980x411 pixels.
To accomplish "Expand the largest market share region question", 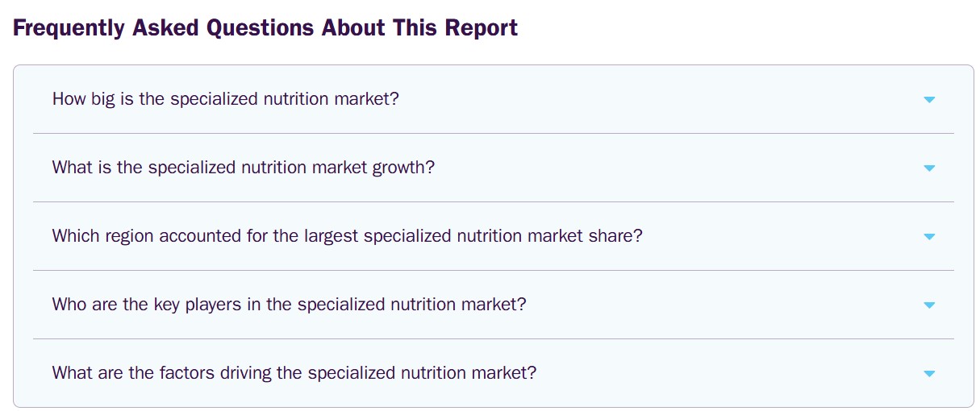I will pos(347,236).
